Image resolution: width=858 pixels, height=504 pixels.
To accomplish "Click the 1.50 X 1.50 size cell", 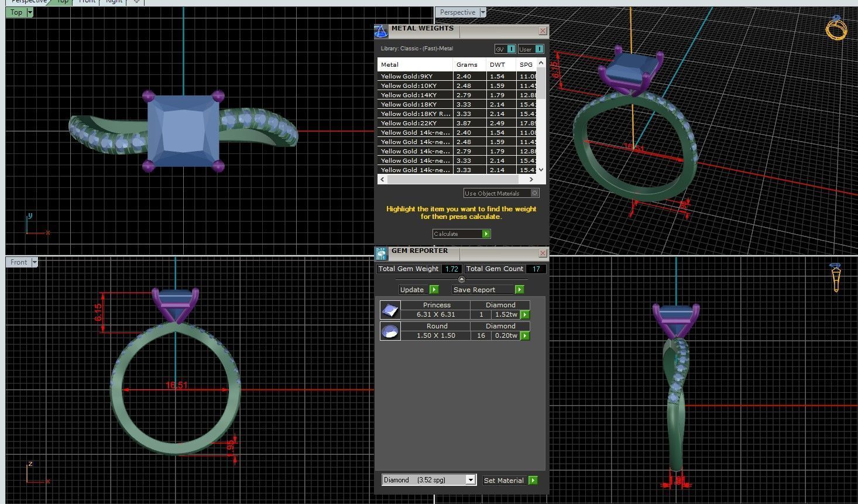I will (435, 335).
